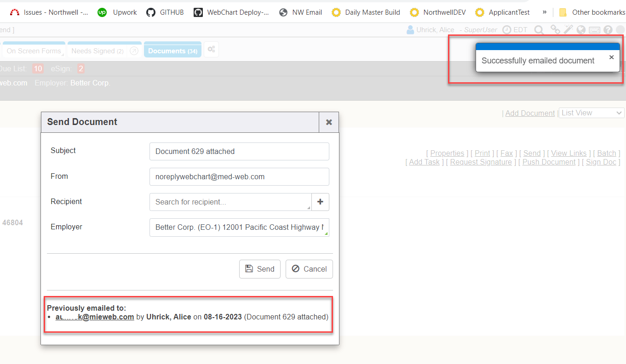Open the On Screen Forms tab menu
The width and height of the screenshot is (626, 364).
(34, 51)
